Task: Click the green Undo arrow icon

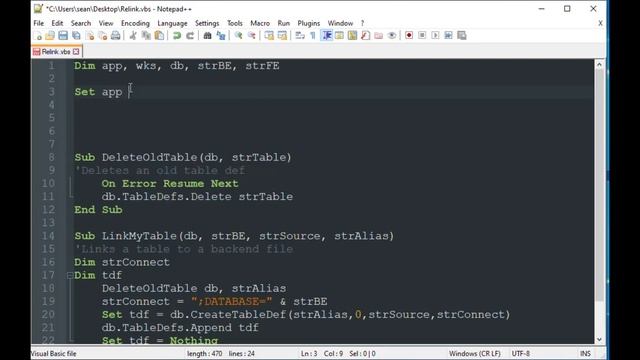Action: pos(177,36)
